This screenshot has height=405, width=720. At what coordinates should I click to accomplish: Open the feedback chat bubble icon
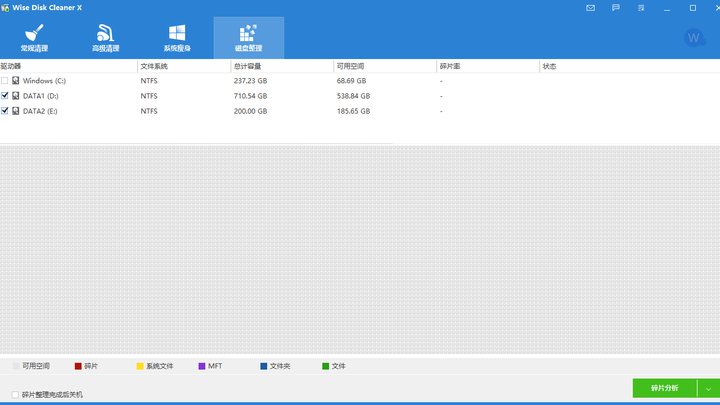tap(616, 8)
